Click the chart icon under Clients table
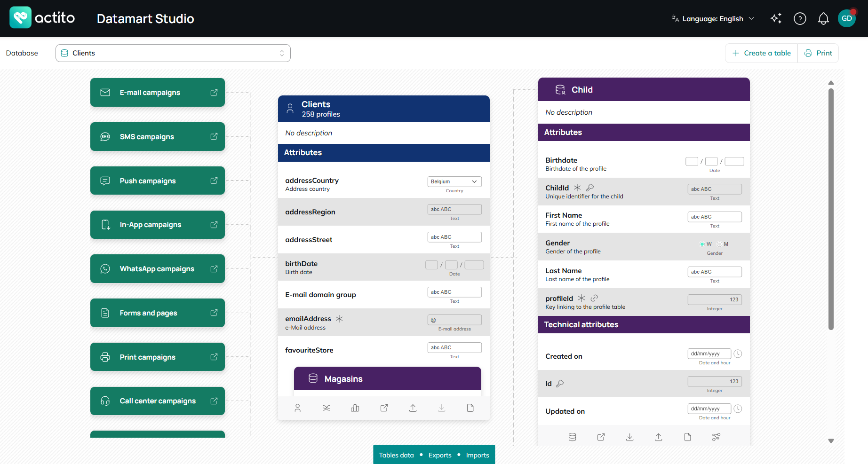The height and width of the screenshot is (464, 868). tap(355, 408)
